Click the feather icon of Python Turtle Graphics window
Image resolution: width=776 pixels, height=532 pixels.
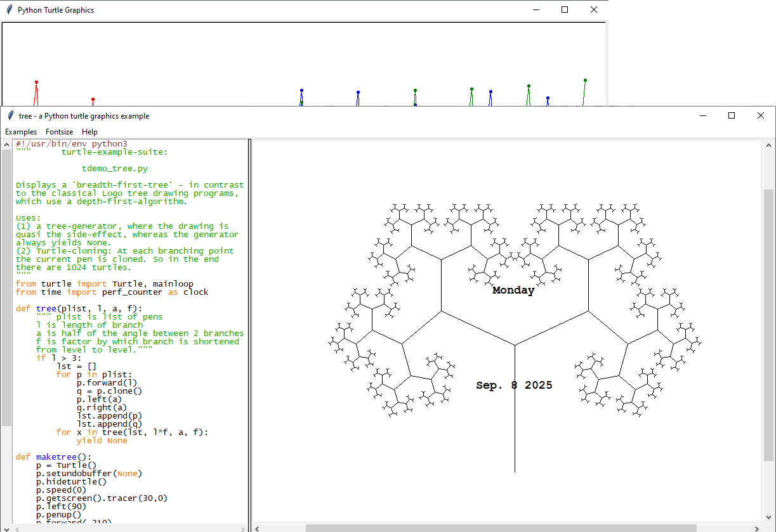(x=10, y=10)
